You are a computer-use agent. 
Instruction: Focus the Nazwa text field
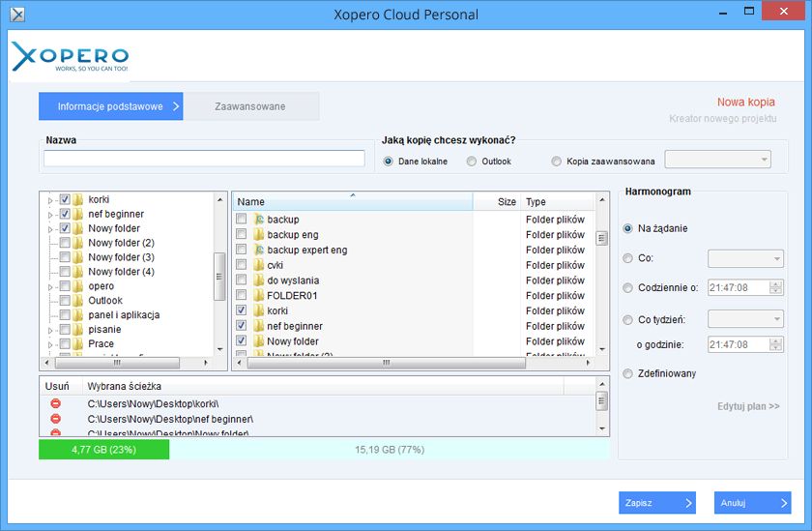coord(204,158)
